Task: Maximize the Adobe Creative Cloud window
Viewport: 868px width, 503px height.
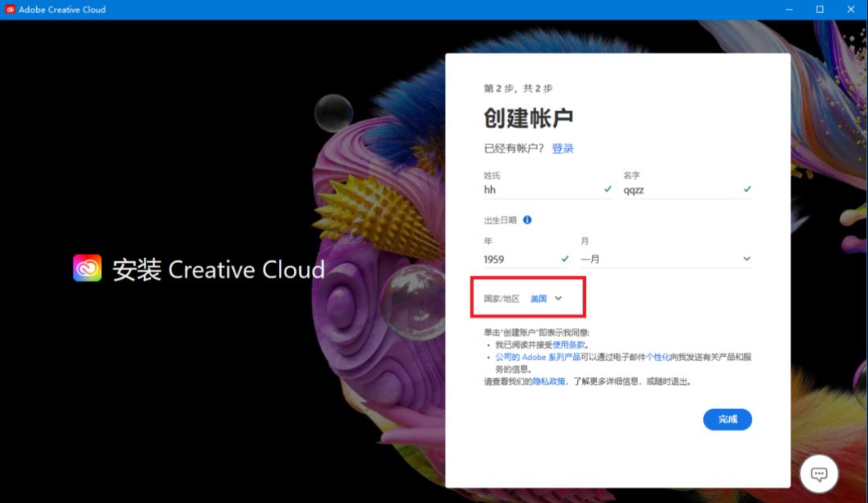Action: [x=820, y=10]
